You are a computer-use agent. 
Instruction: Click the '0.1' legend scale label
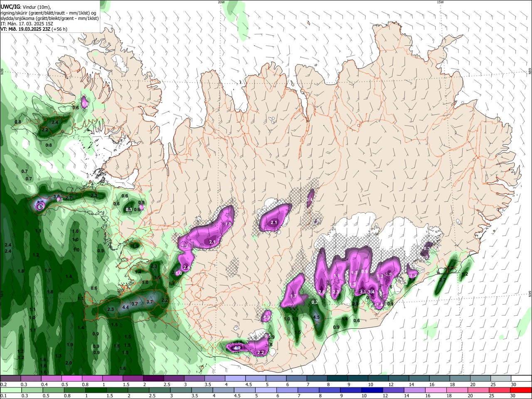tap(3, 396)
